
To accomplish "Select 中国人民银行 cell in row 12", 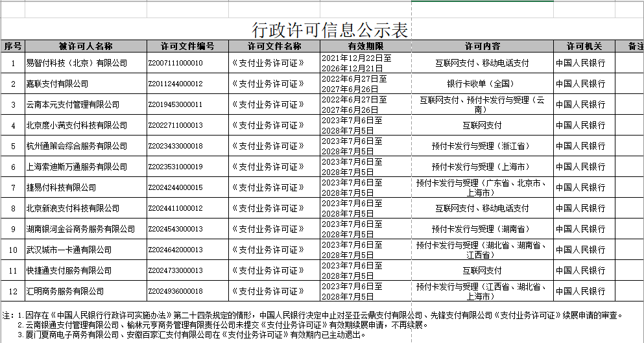I will tap(584, 291).
